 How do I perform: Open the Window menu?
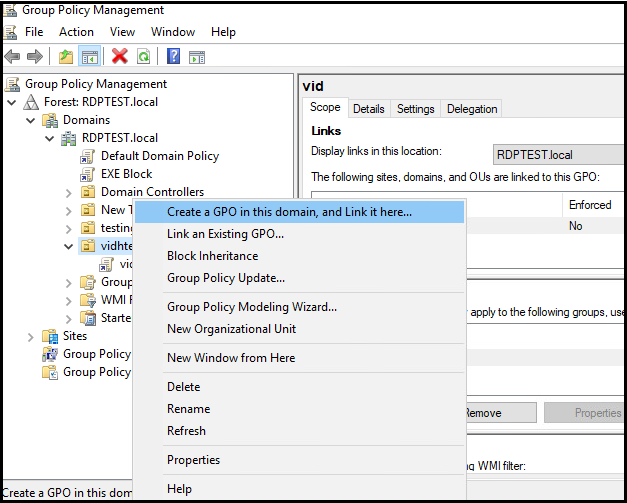tap(173, 32)
